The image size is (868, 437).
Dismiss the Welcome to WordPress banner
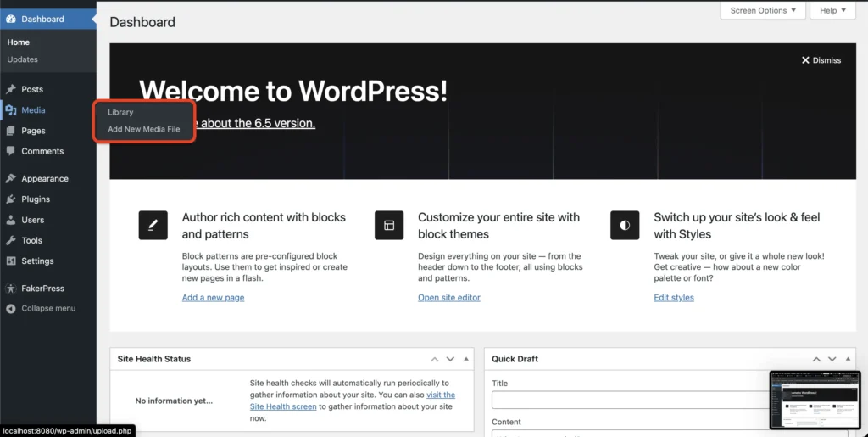[821, 60]
